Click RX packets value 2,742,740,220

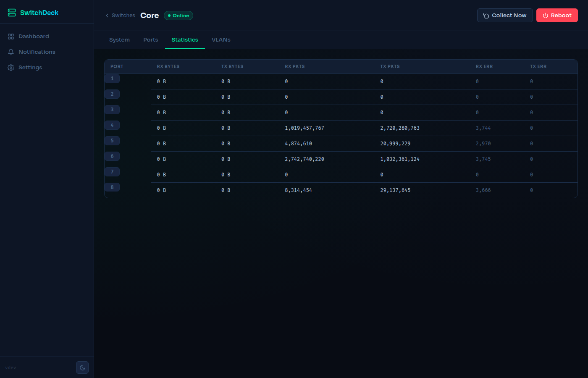click(x=304, y=159)
